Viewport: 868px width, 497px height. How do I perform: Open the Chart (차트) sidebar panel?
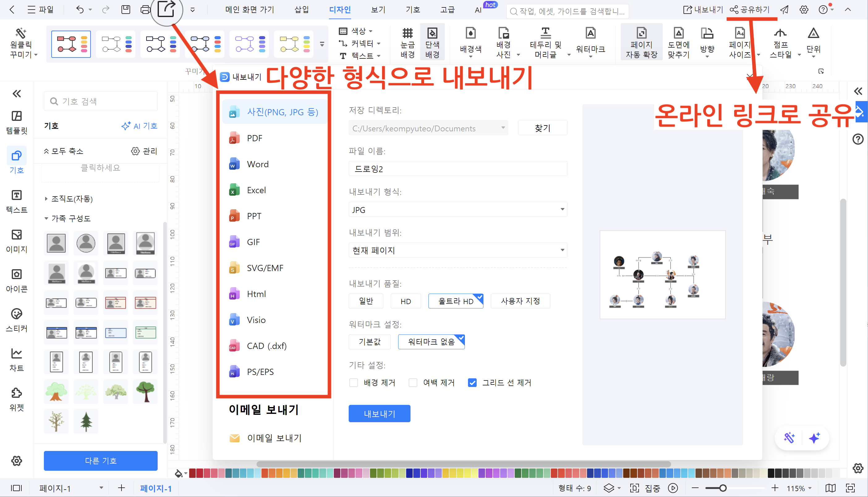pyautogui.click(x=16, y=360)
